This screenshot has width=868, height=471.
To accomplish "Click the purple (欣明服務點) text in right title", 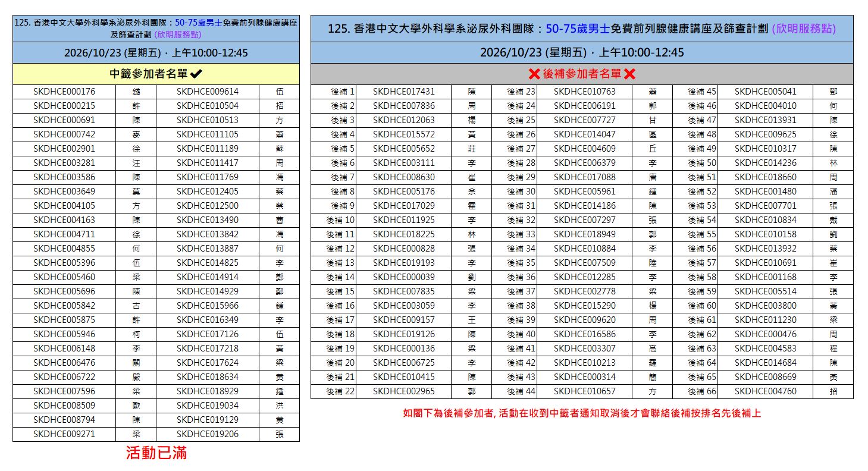I will point(804,29).
